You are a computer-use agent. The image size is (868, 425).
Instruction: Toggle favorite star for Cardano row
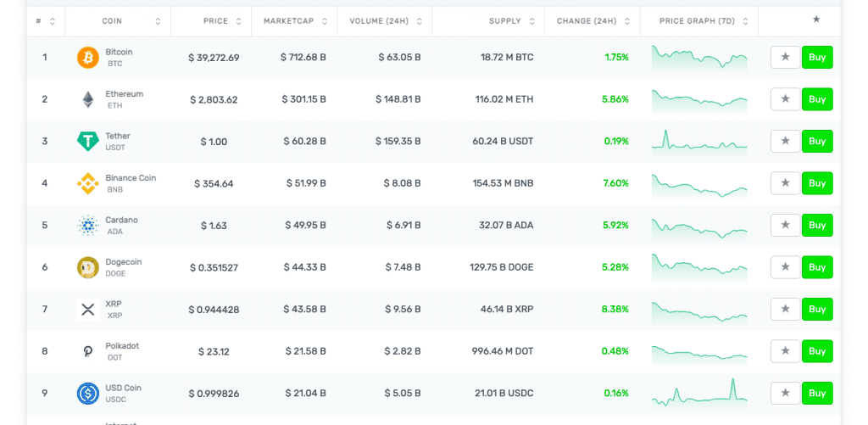(785, 226)
